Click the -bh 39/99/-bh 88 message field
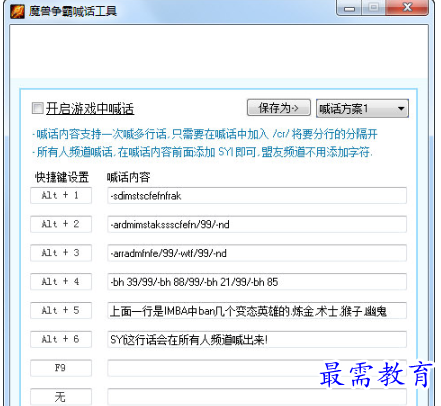 tap(257, 282)
